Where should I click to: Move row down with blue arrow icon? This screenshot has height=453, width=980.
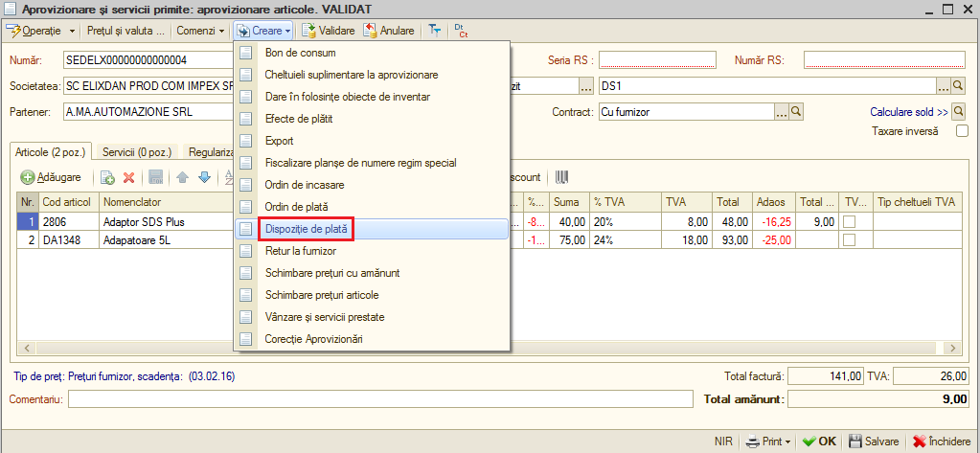click(x=204, y=177)
